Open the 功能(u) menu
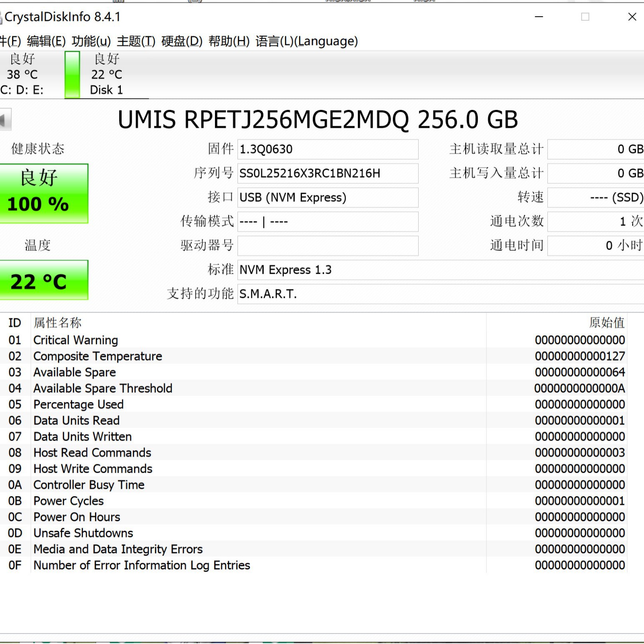The width and height of the screenshot is (644, 644). pos(91,41)
